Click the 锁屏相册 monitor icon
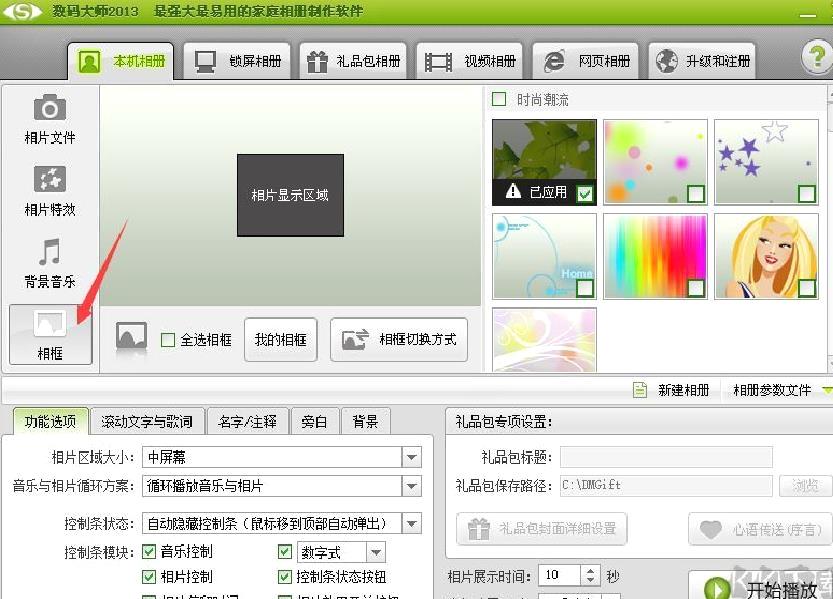 click(205, 62)
